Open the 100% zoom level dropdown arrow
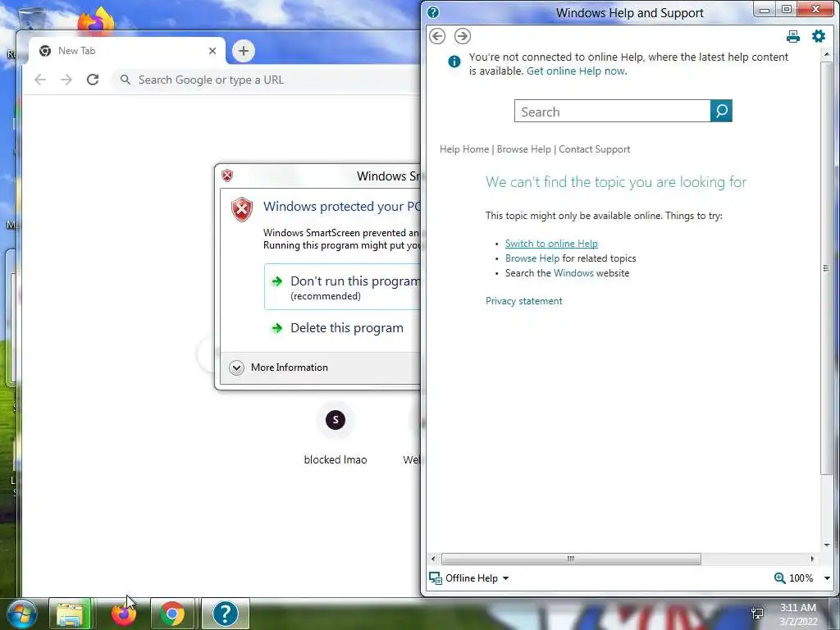840x630 pixels. 827,578
